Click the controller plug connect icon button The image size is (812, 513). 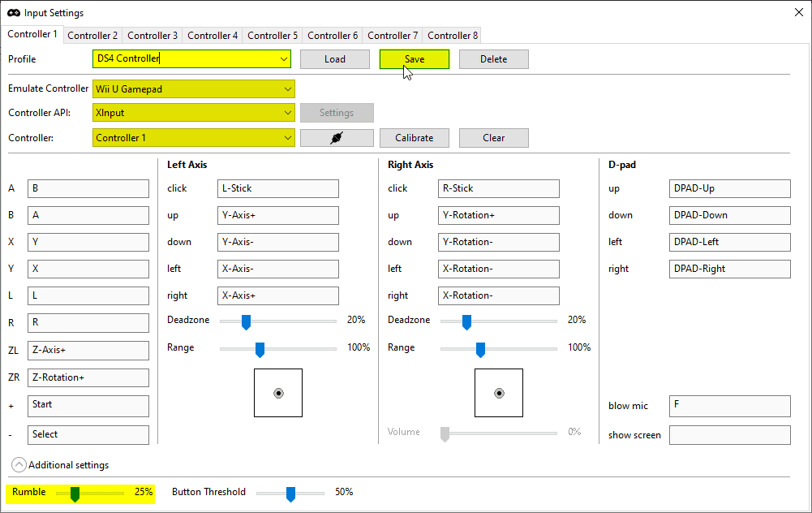pyautogui.click(x=337, y=138)
